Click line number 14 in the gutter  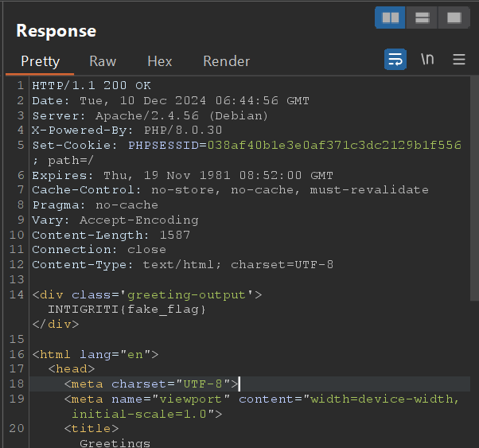pos(17,294)
